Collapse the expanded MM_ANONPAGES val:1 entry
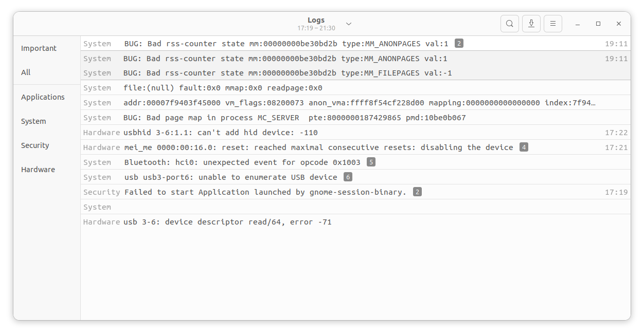Image resolution: width=644 pixels, height=335 pixels. coord(285,44)
